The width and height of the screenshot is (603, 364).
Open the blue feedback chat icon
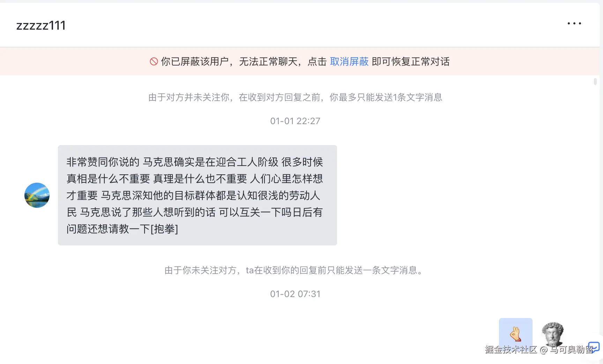[594, 347]
